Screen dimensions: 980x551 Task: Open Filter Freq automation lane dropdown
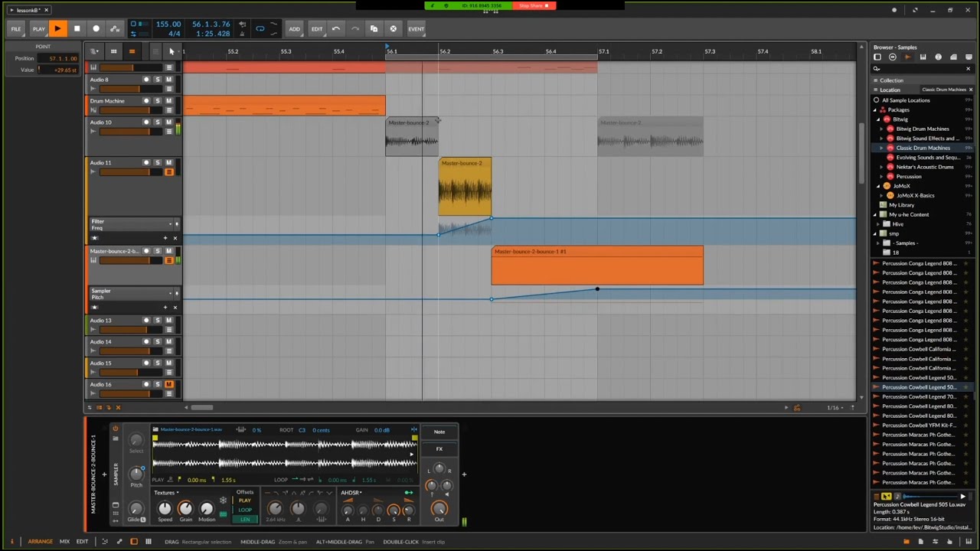pyautogui.click(x=170, y=224)
